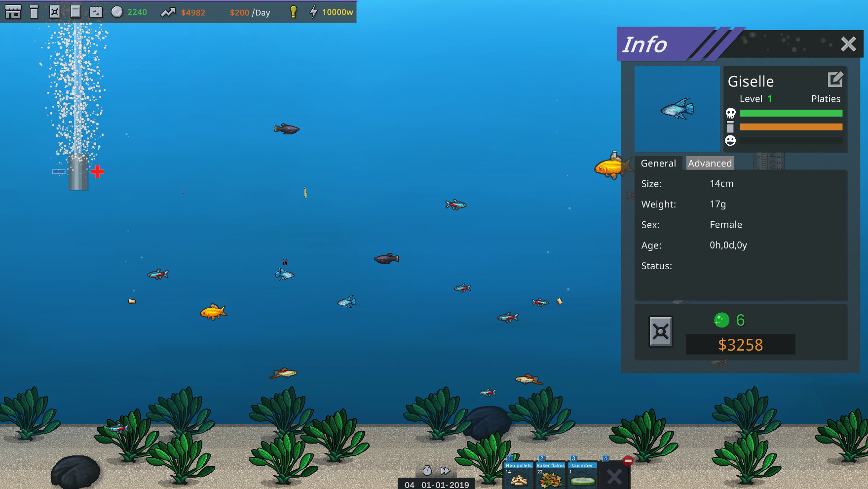The height and width of the screenshot is (489, 868).
Task: Click Giselle's hunger progress bar
Action: pos(790,127)
